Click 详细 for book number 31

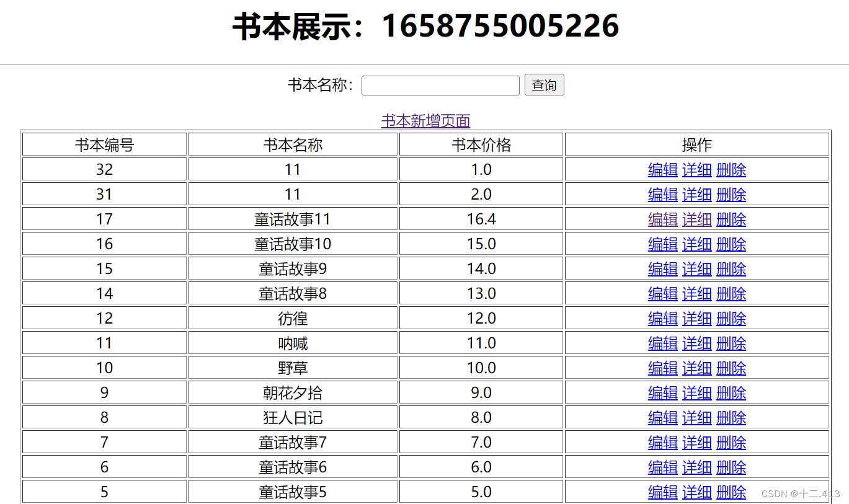(697, 195)
